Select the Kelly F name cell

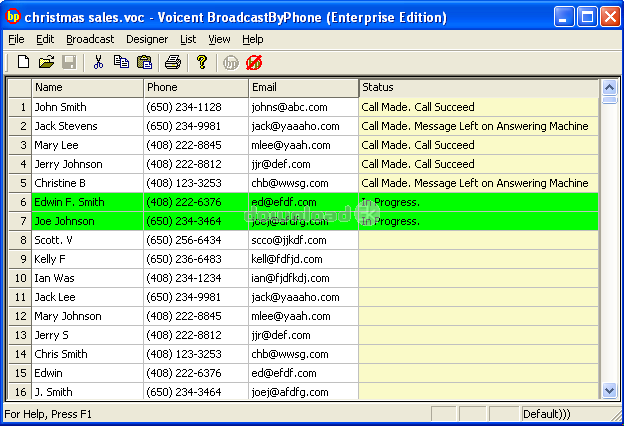coord(87,259)
